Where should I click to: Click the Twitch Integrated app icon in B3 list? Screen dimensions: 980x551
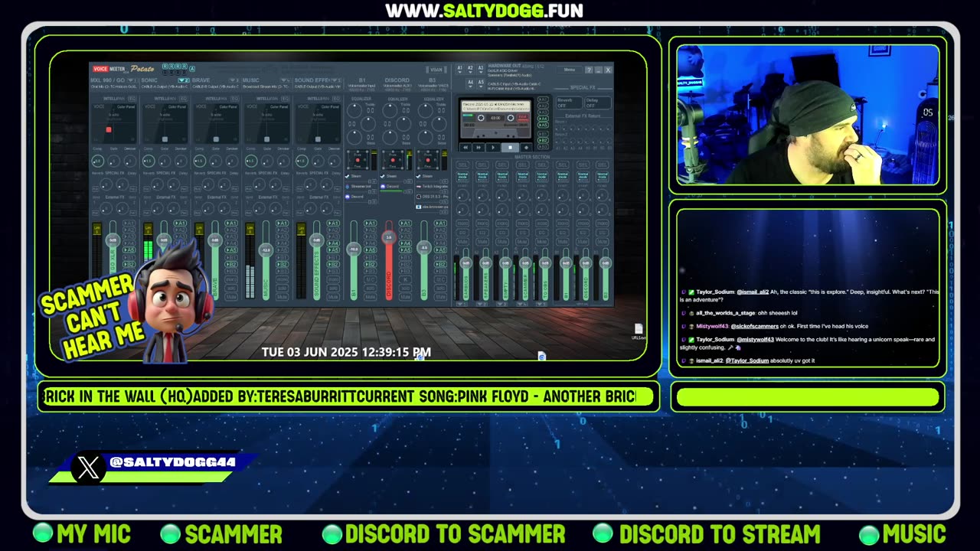pos(419,187)
